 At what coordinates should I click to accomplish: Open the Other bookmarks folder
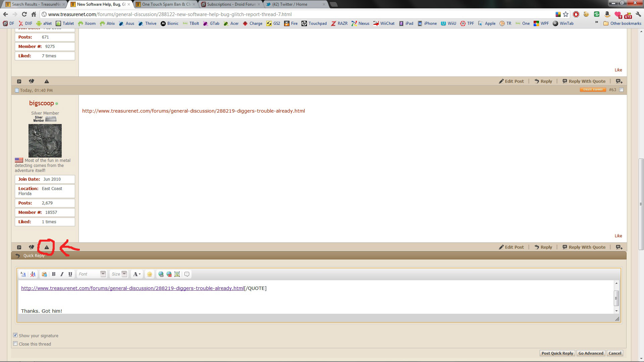[x=623, y=23]
